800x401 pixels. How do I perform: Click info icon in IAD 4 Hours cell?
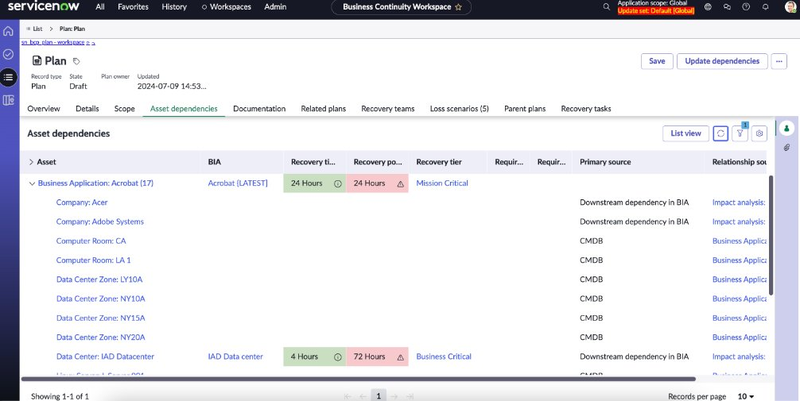(x=337, y=357)
